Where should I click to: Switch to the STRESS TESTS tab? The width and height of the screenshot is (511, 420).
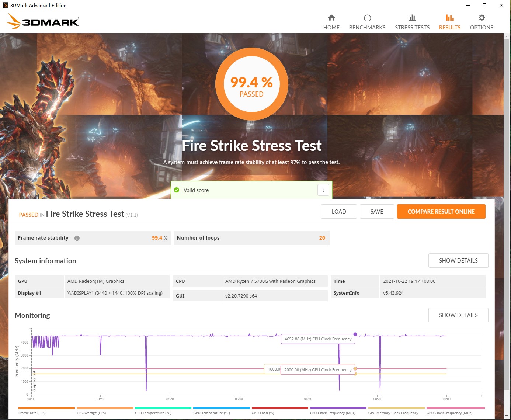[x=412, y=22]
